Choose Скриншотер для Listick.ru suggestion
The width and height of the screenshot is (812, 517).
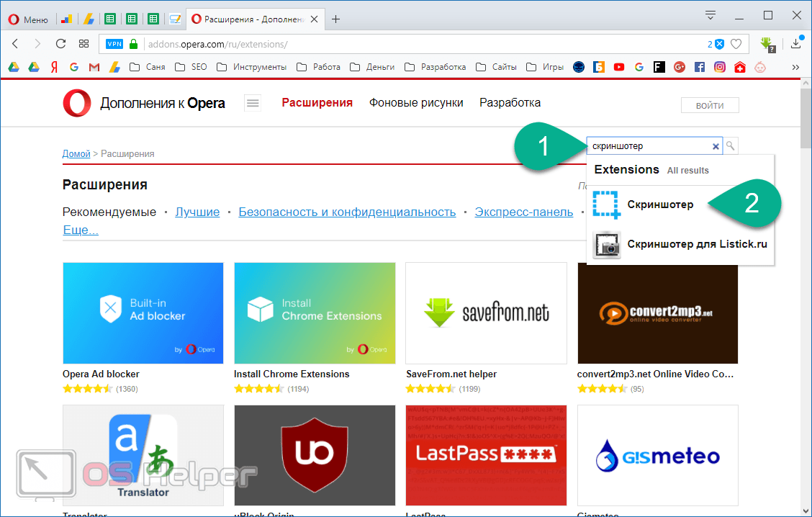[x=680, y=245]
